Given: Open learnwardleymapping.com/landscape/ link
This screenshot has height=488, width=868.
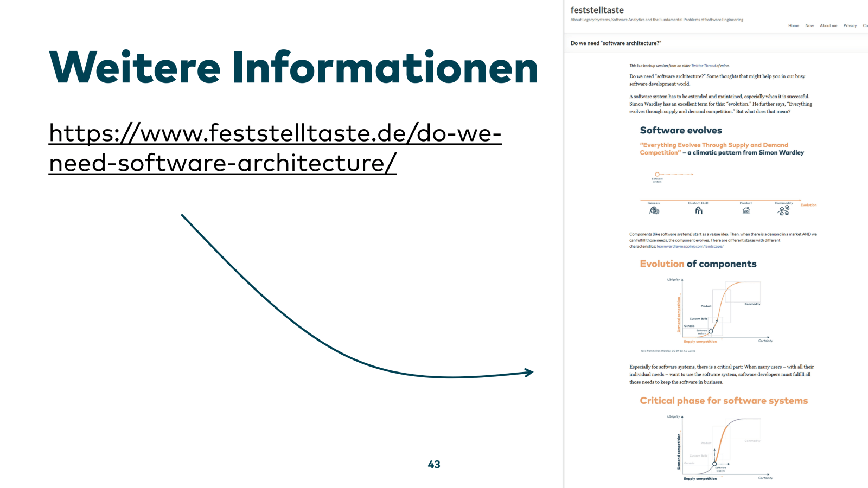Looking at the screenshot, I should point(690,246).
